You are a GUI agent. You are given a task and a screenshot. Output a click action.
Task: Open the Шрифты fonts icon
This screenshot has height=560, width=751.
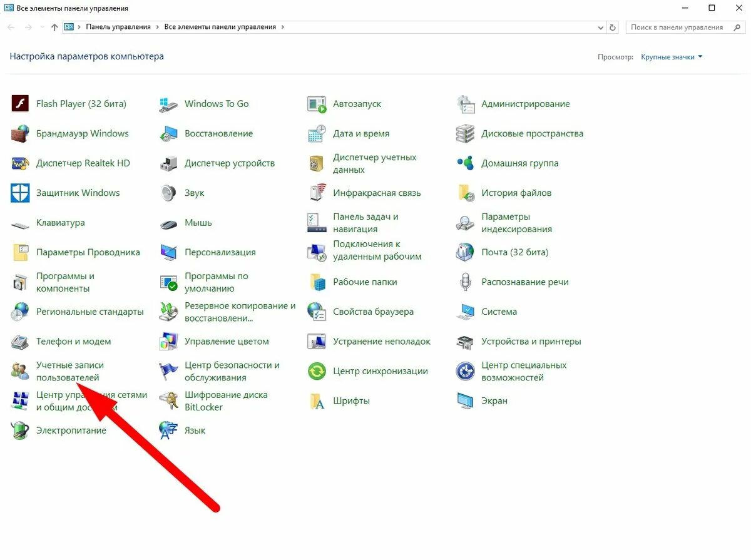[x=317, y=401]
